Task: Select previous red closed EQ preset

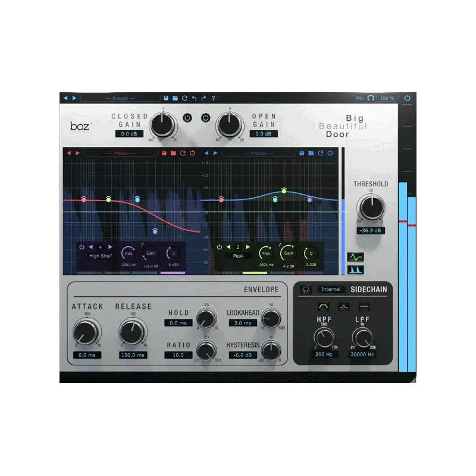Action: click(x=69, y=153)
